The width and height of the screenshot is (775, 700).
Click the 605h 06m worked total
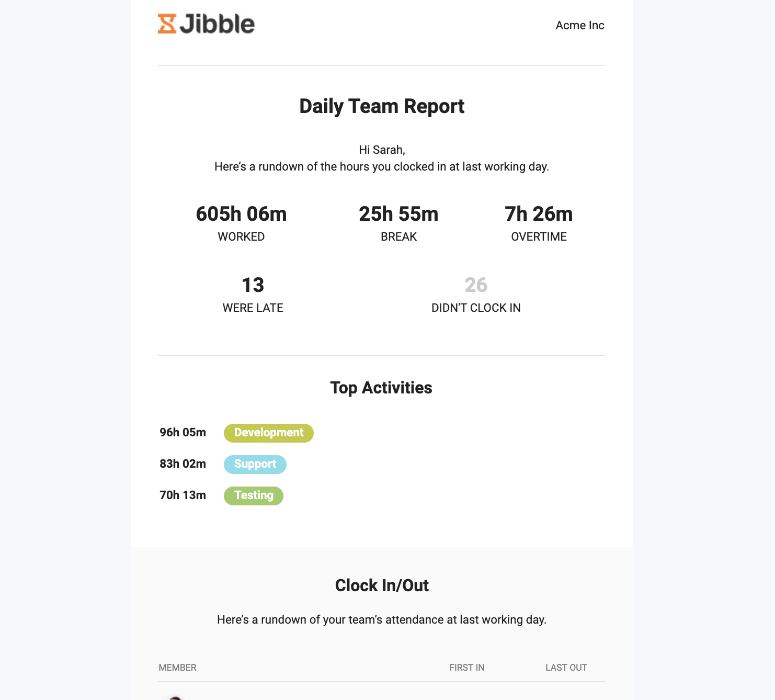(241, 214)
